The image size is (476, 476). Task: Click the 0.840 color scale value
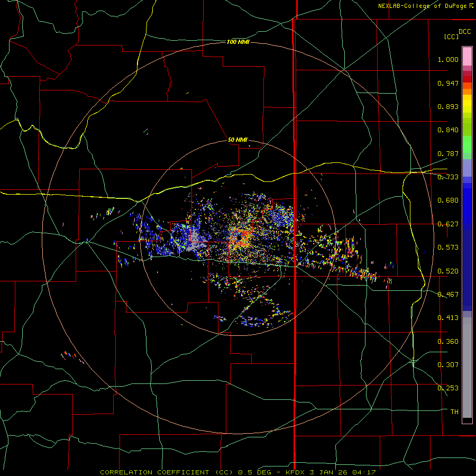tap(448, 130)
